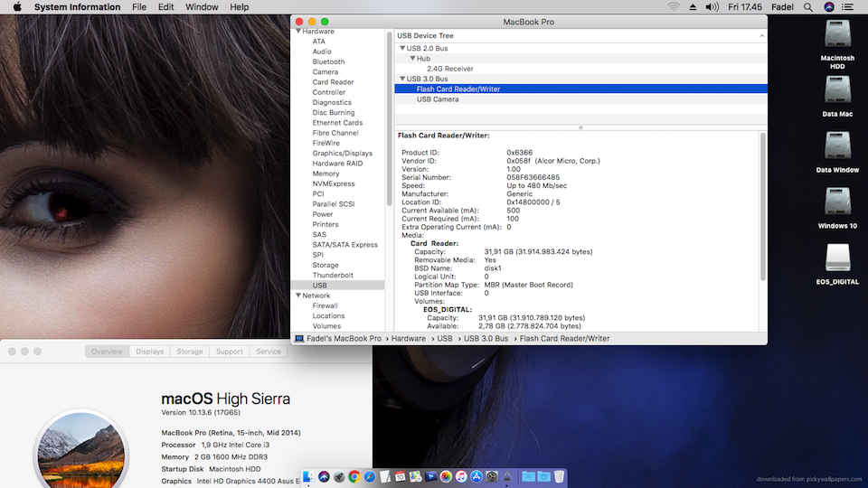Open the Apple menu

coord(17,7)
